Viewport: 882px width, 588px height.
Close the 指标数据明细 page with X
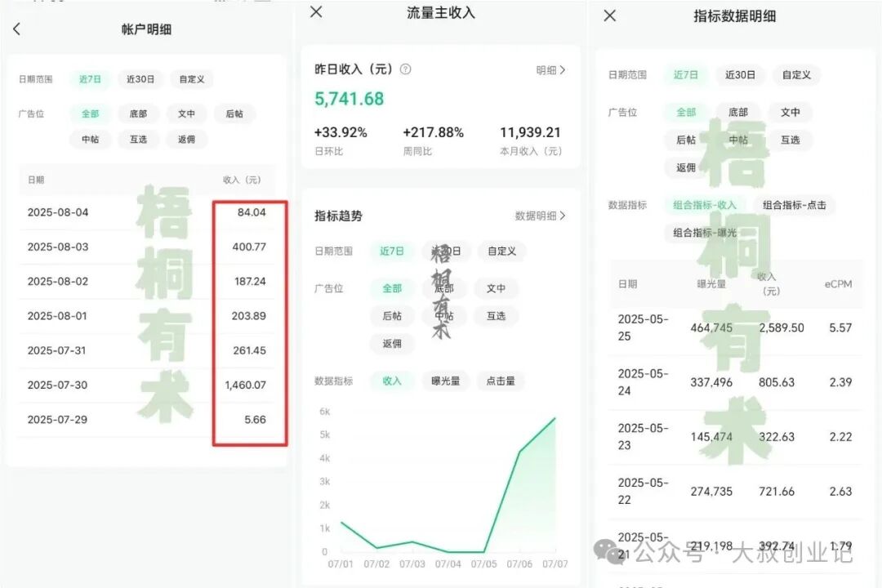click(609, 16)
